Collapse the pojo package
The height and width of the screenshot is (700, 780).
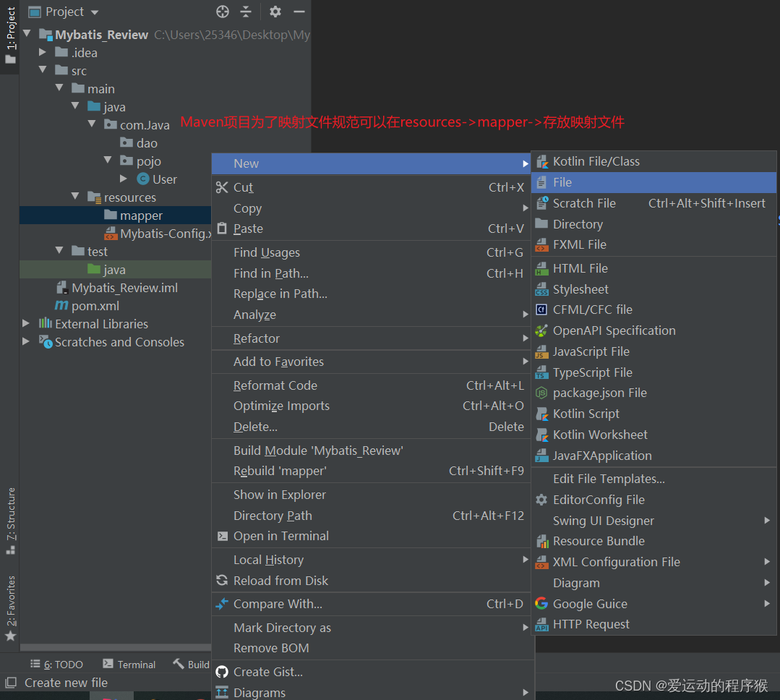[108, 161]
